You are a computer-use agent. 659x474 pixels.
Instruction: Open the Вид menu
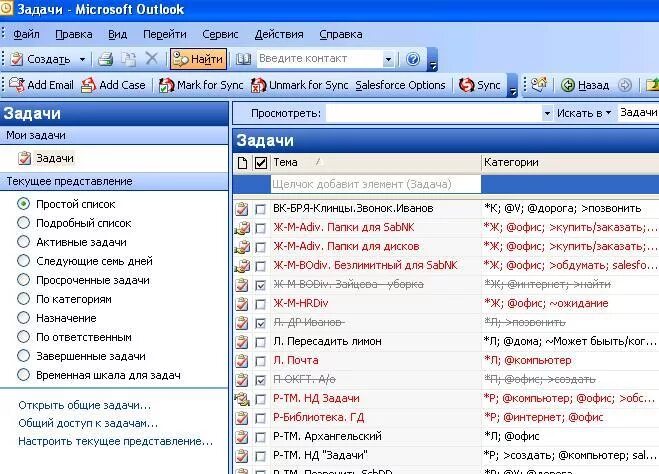pyautogui.click(x=117, y=34)
